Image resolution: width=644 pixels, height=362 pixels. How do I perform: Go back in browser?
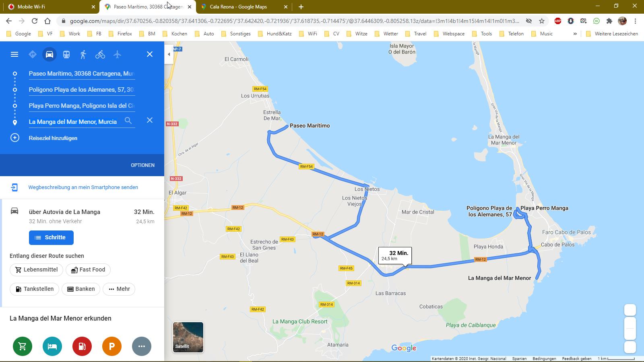[x=9, y=21]
